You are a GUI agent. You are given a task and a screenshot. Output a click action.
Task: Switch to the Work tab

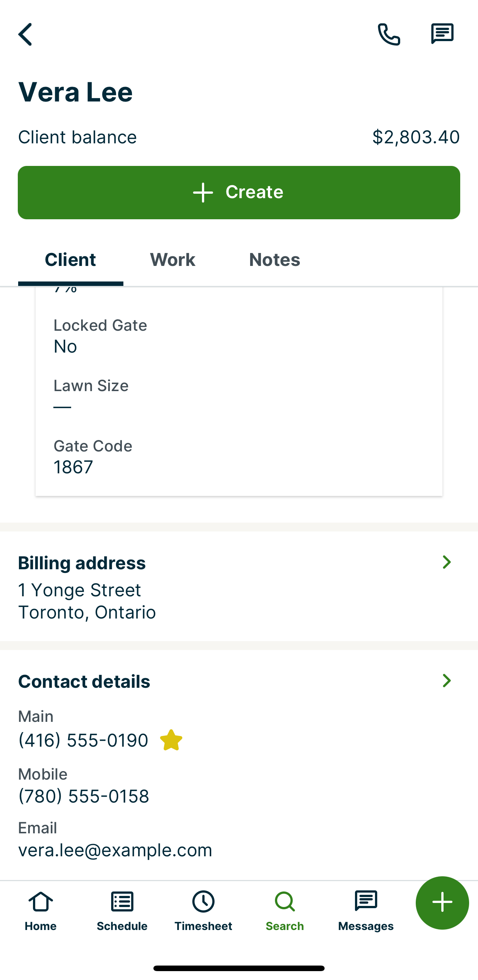tap(172, 260)
